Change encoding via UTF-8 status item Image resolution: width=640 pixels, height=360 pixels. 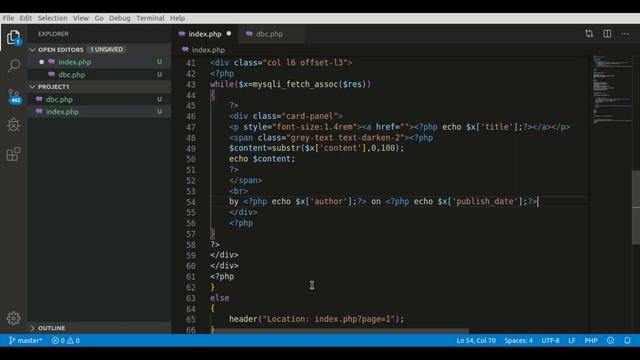[550, 340]
